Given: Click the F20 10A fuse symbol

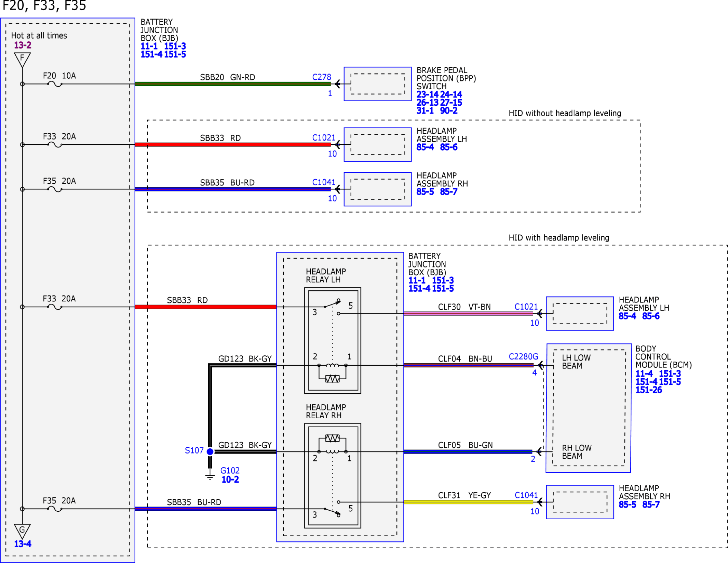Looking at the screenshot, I should coord(55,84).
